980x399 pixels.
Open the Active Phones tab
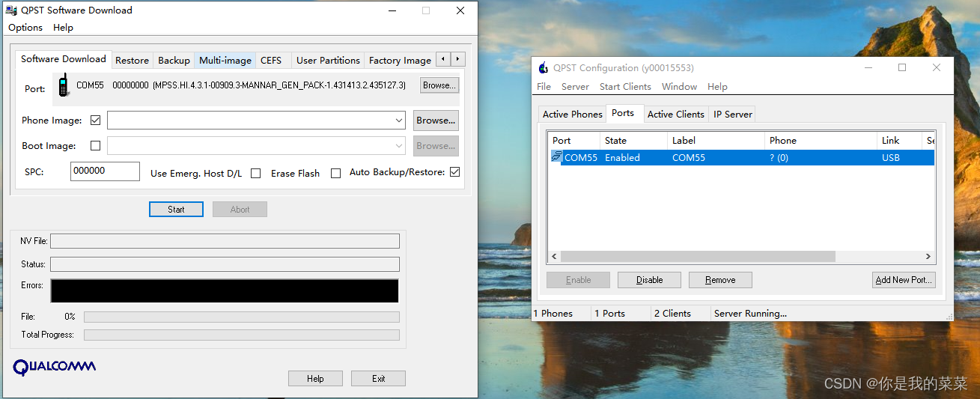coord(572,115)
